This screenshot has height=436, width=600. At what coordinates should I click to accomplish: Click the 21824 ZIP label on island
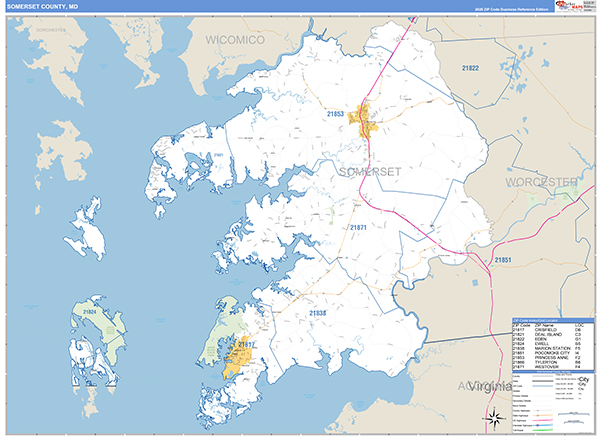(x=90, y=312)
